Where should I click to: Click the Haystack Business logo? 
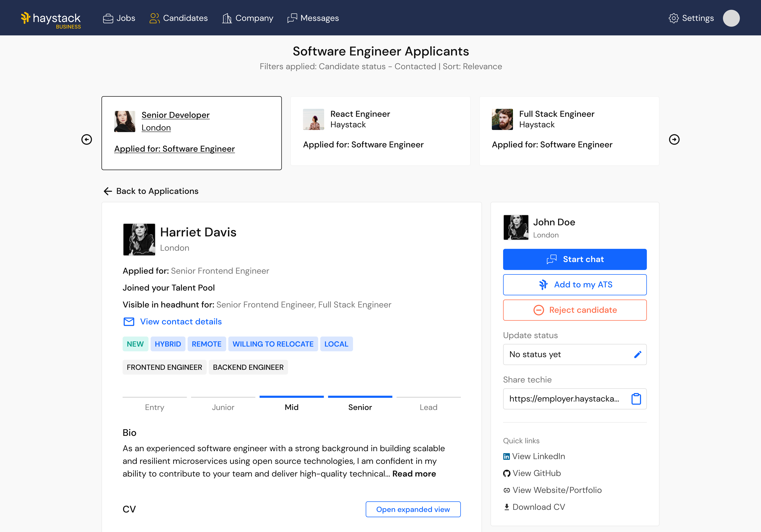51,20
